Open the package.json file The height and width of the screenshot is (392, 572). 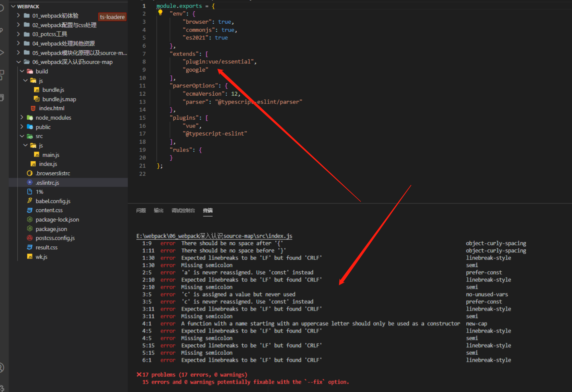point(51,229)
